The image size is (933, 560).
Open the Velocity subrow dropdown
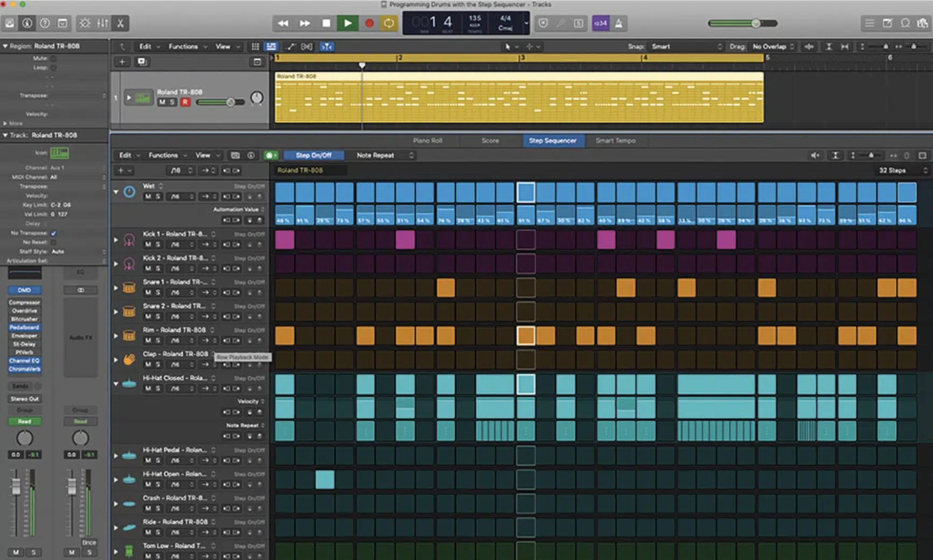[251, 401]
